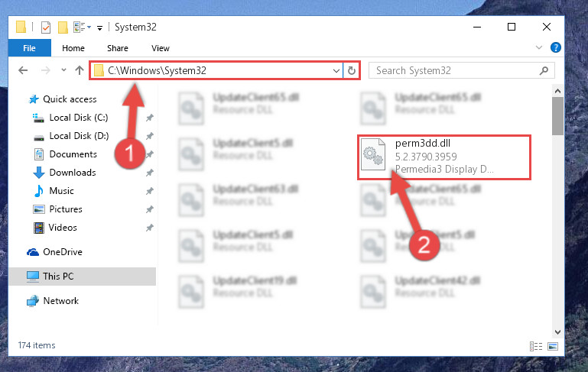Switch to Large icons view layout
The image size is (588, 372).
(553, 346)
